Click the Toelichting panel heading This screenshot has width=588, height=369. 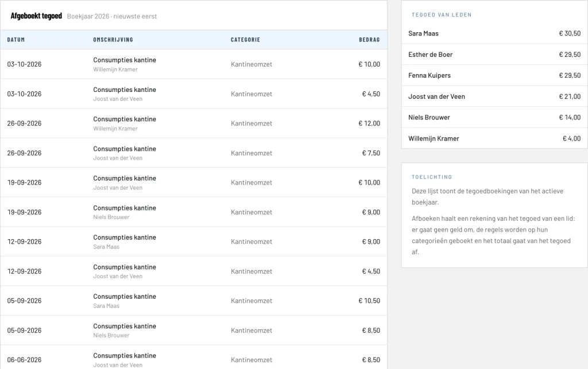[432, 177]
